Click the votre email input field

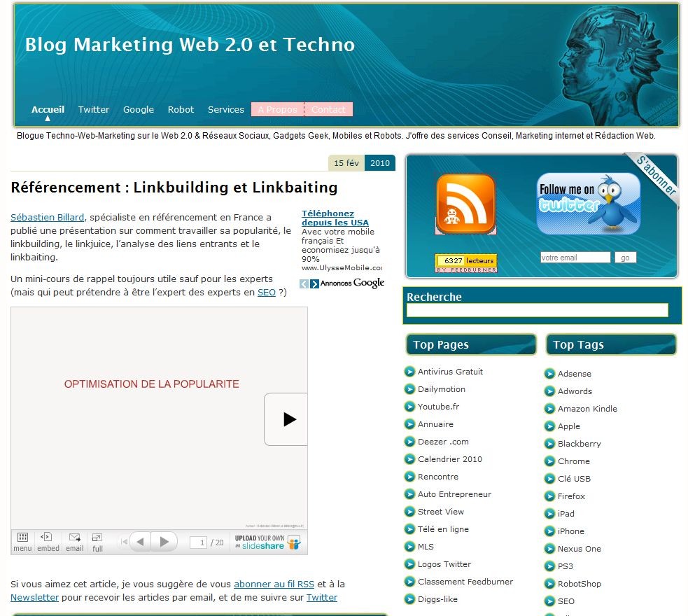(575, 258)
